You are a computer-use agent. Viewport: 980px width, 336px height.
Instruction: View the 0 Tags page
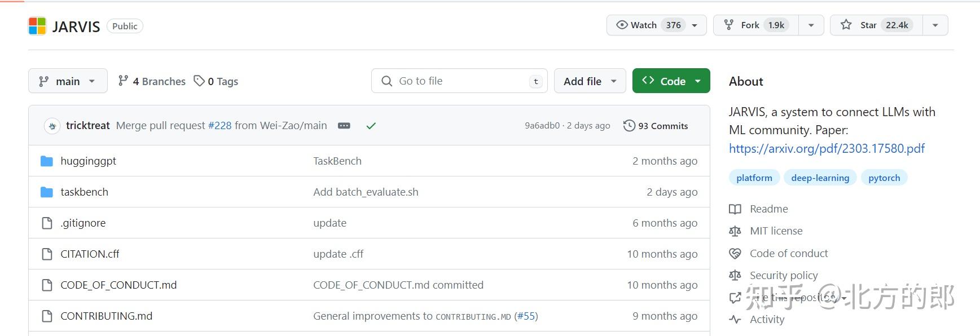click(x=216, y=81)
